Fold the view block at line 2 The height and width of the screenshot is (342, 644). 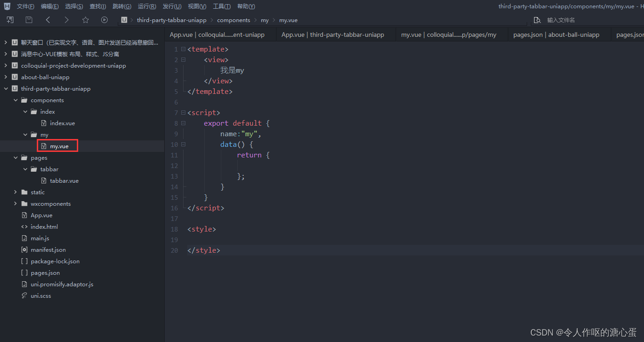click(x=183, y=59)
